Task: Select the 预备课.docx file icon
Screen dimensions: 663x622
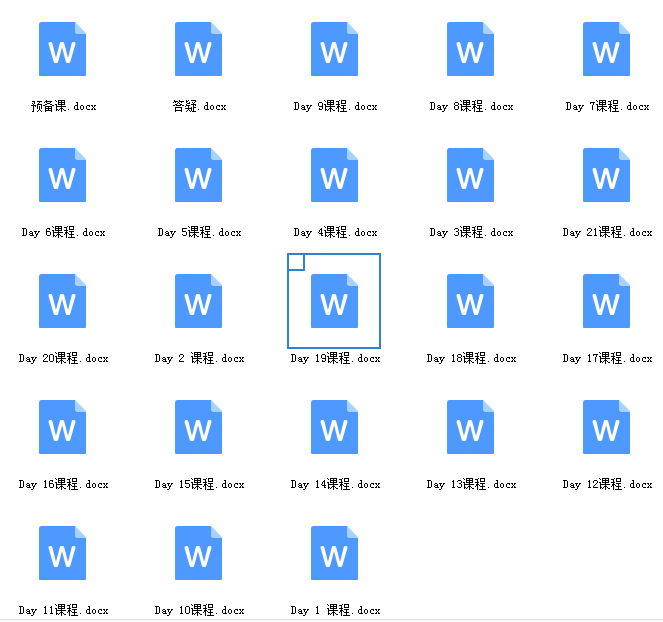Action: [x=63, y=49]
